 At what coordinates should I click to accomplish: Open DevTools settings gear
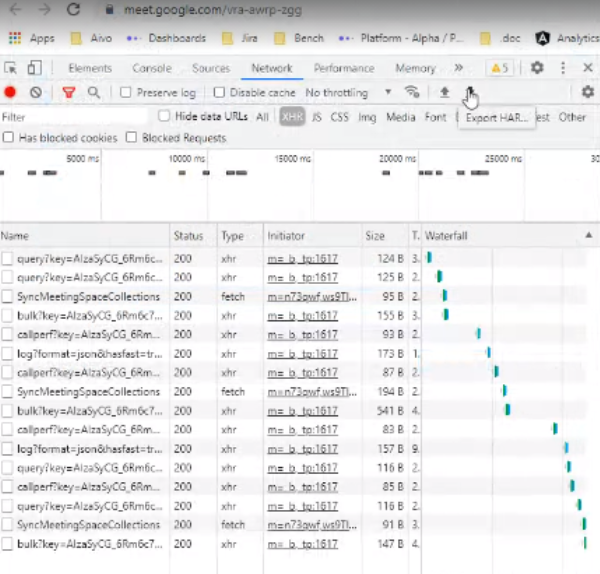537,68
